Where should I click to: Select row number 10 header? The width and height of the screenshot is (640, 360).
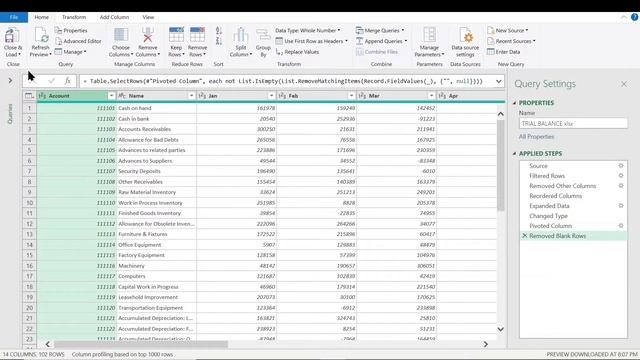[29, 203]
